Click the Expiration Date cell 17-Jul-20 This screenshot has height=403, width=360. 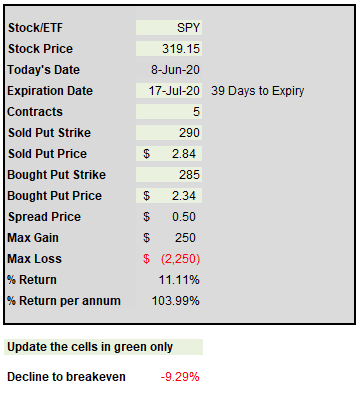coord(169,91)
